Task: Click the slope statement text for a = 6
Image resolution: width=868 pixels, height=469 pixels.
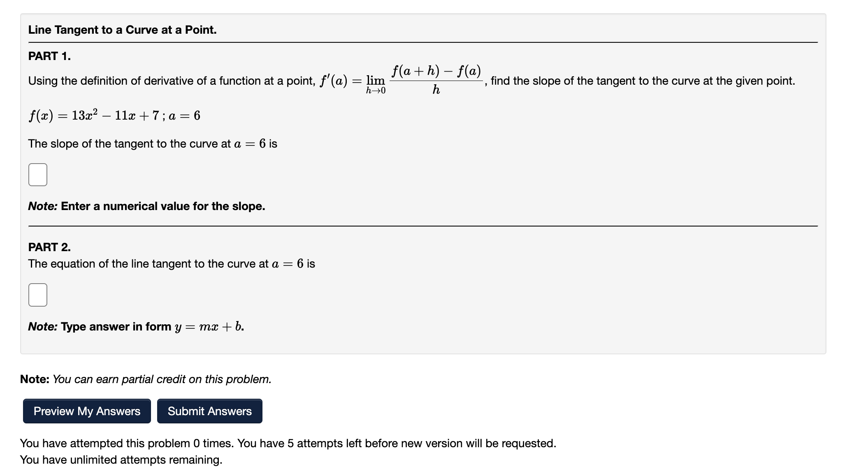Action: point(152,143)
